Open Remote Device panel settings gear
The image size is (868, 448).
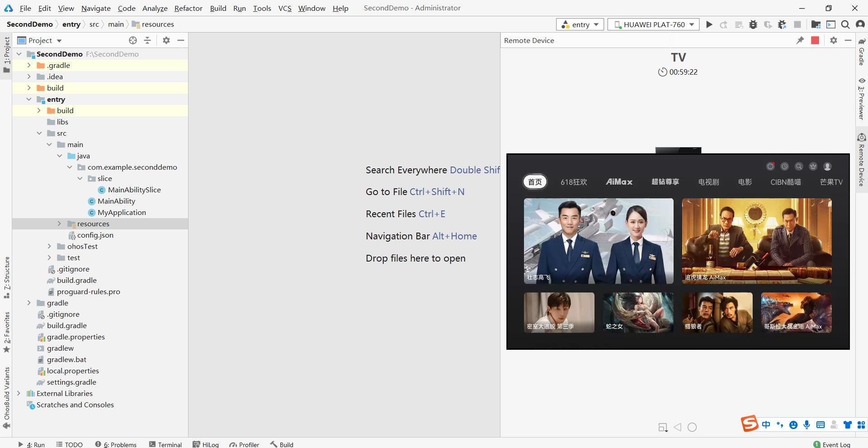pyautogui.click(x=834, y=40)
